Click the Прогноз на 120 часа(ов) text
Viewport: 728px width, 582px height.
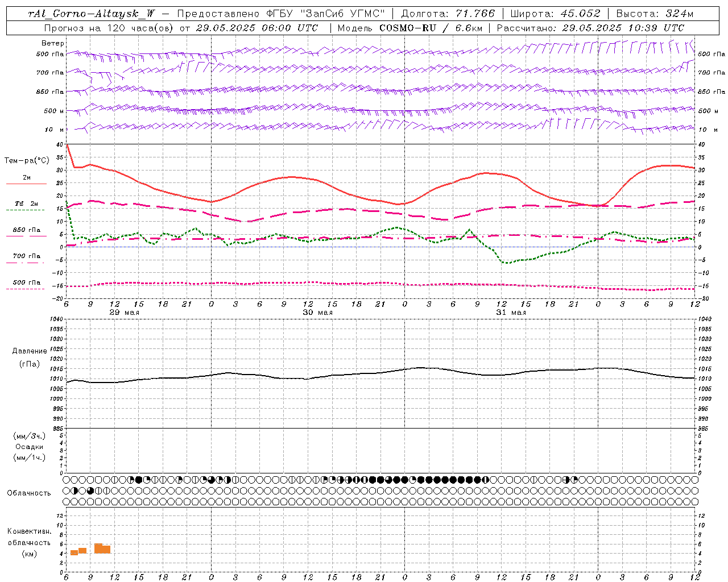click(x=109, y=28)
